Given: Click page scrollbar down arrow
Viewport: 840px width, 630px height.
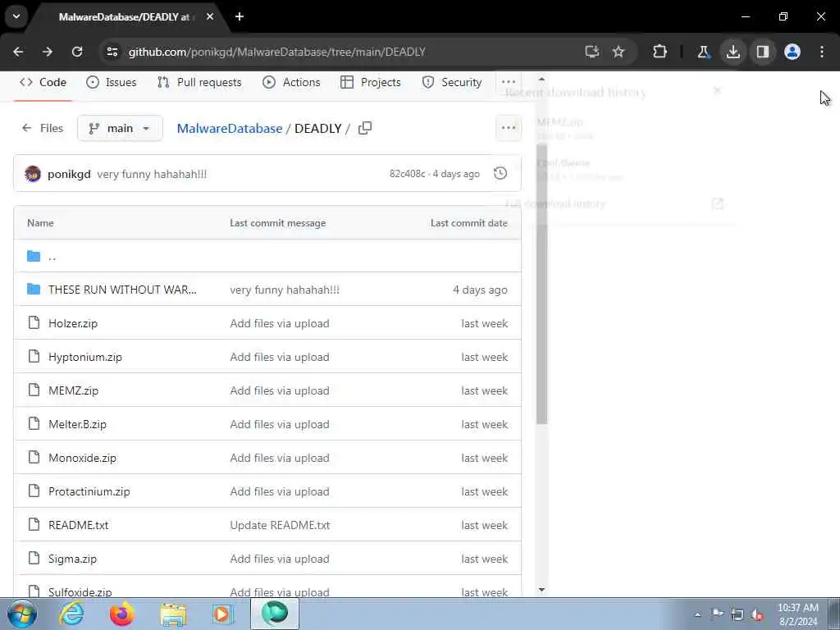Looking at the screenshot, I should click(x=541, y=590).
